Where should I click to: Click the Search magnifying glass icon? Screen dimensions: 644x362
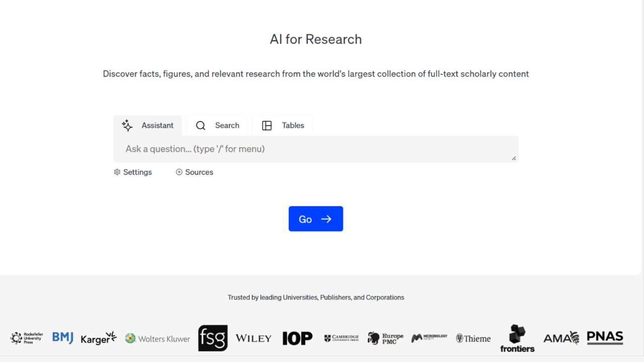201,126
